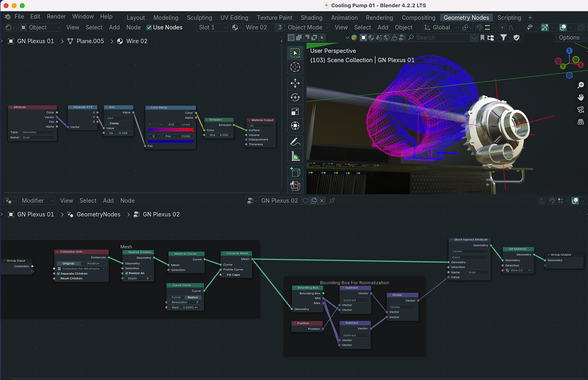Select the Measure tool in viewport

(x=295, y=156)
